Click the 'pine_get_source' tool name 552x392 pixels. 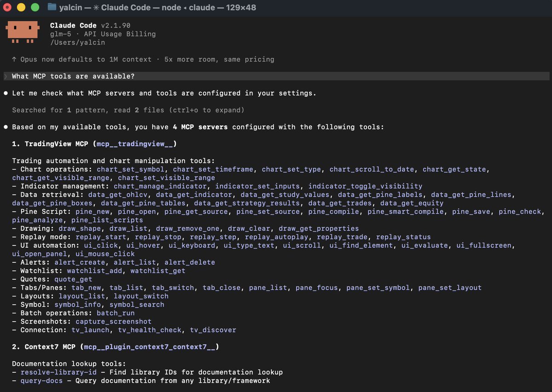(196, 212)
